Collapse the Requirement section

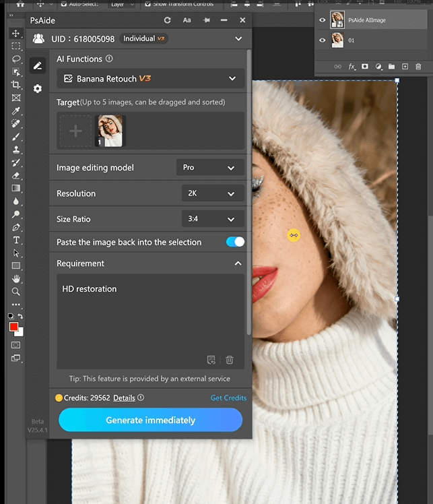[238, 263]
